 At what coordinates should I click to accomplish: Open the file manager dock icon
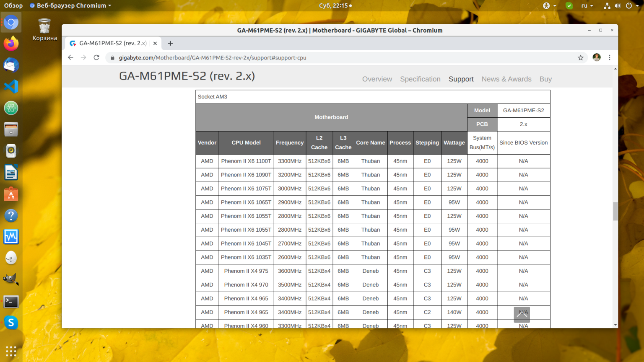click(x=11, y=129)
